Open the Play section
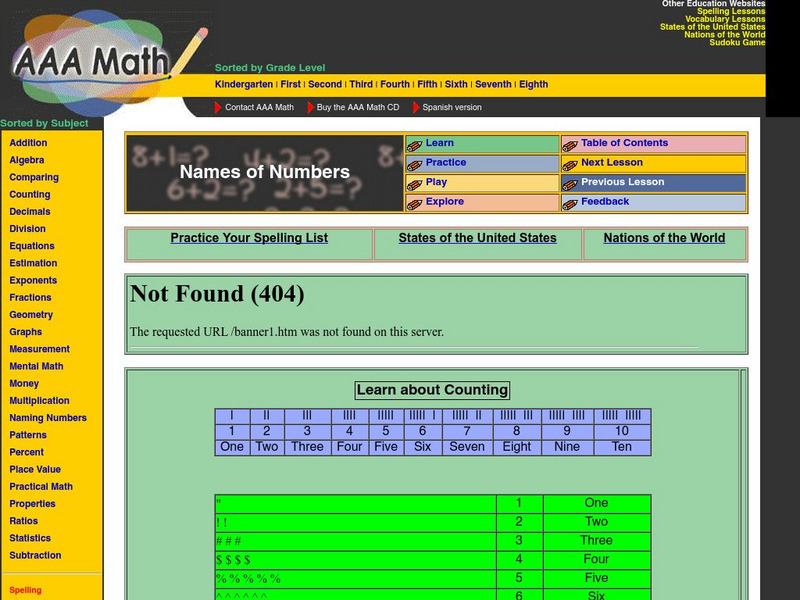 [x=436, y=182]
